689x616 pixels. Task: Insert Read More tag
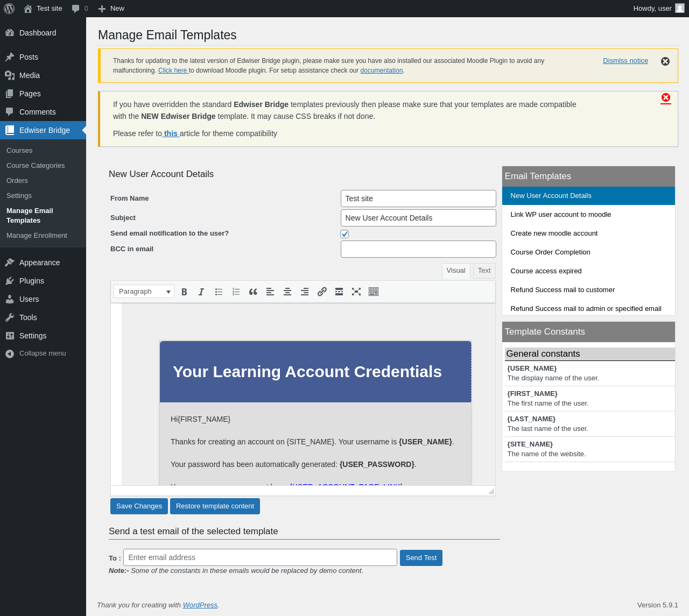point(339,292)
